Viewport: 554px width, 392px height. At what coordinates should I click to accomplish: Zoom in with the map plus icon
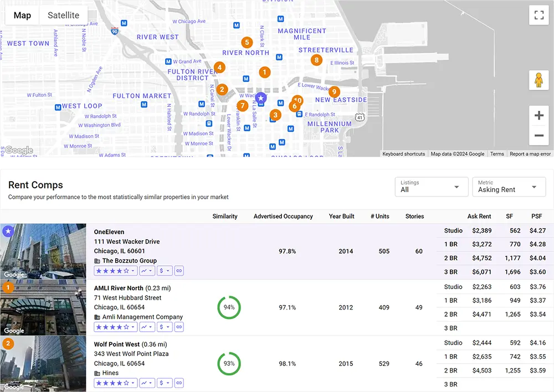(538, 115)
